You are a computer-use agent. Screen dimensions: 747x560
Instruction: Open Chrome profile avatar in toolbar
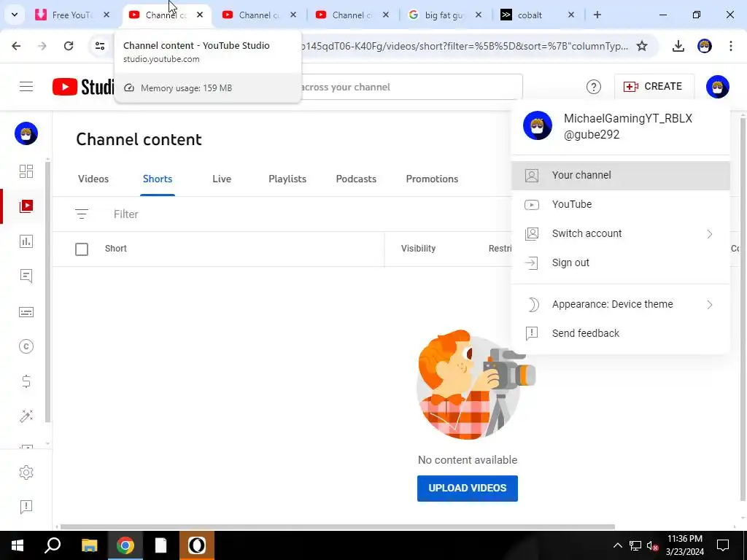point(705,46)
